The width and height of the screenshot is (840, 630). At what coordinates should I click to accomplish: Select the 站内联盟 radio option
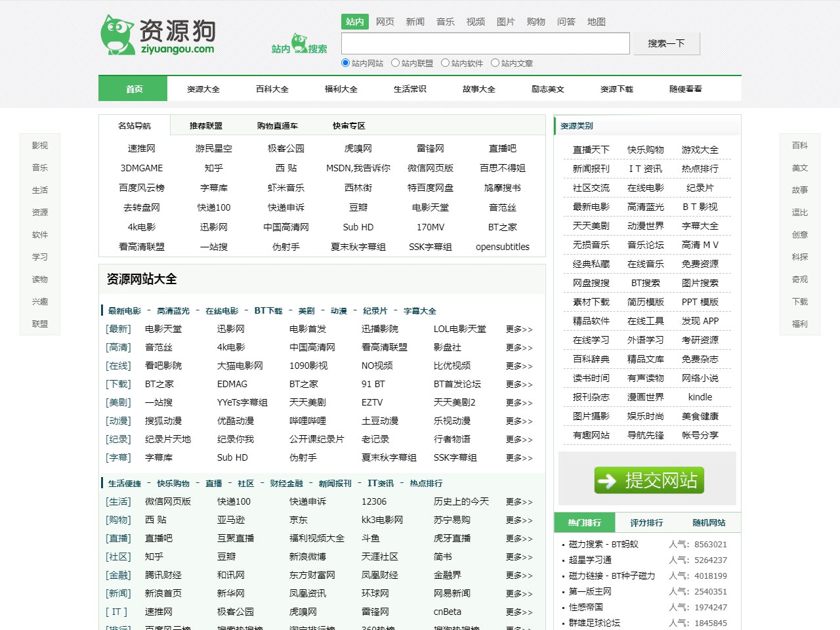coord(395,63)
